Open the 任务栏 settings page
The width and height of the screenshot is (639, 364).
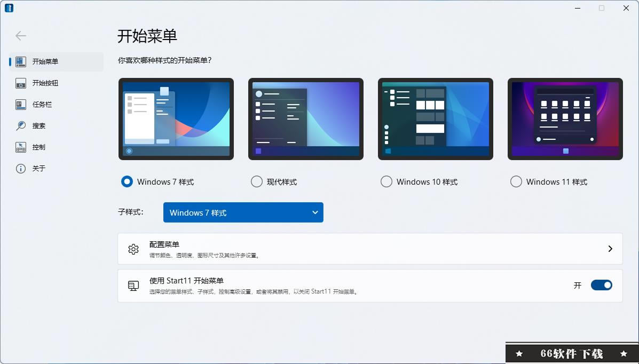click(56, 105)
